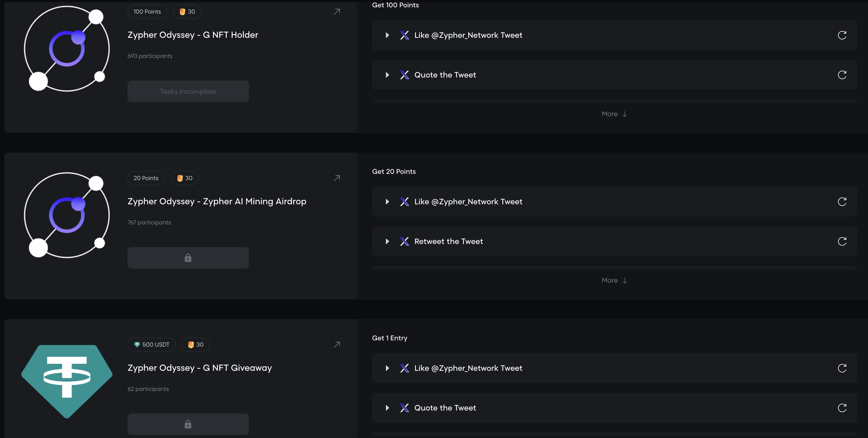This screenshot has height=438, width=868.
Task: Click X logo on G NFT Giveaway Quote task
Action: [404, 408]
